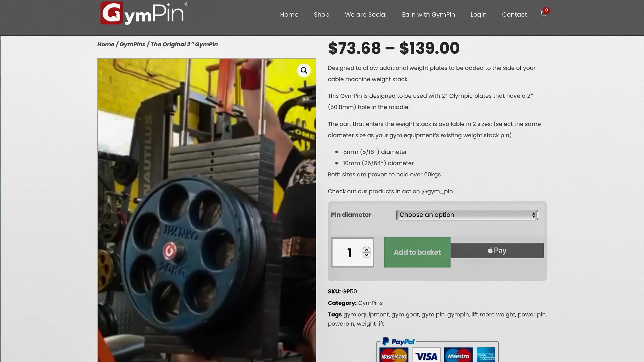Click the American Express icon
This screenshot has height=362, width=644.
coord(486,355)
